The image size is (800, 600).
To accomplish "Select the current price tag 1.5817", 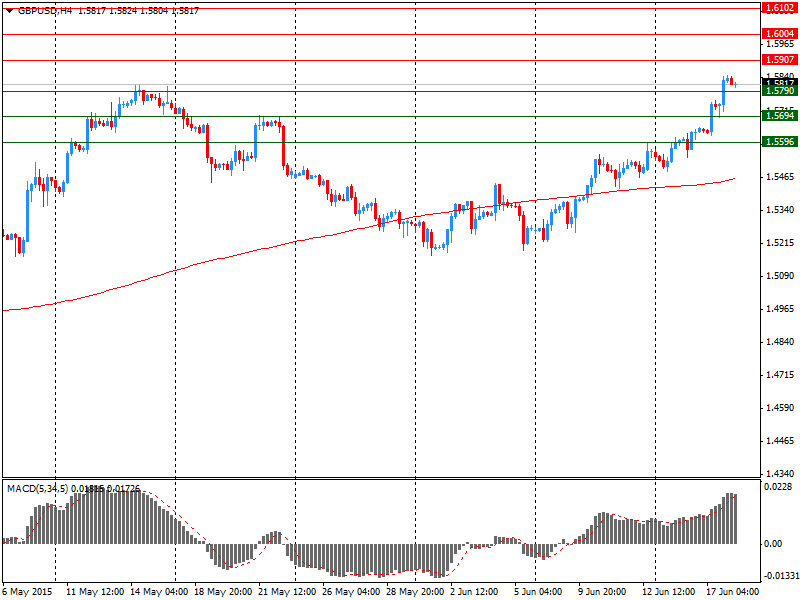I will (x=780, y=82).
